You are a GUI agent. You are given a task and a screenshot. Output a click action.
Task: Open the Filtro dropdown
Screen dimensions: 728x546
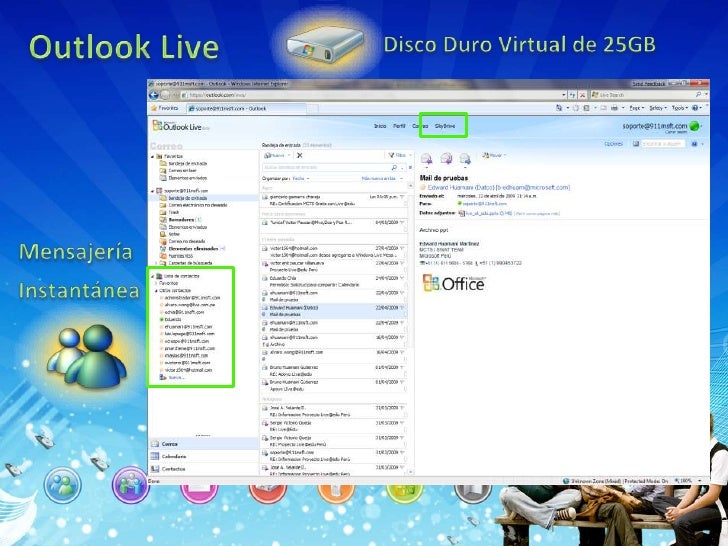click(398, 155)
